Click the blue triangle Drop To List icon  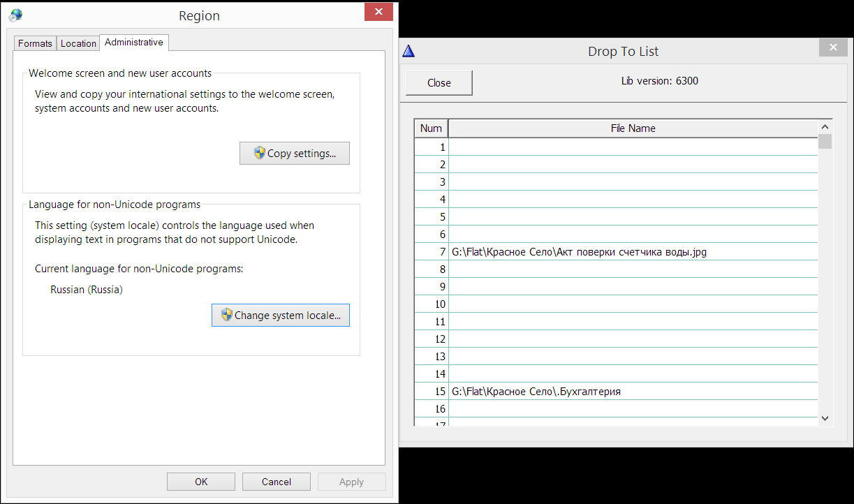pyautogui.click(x=409, y=51)
